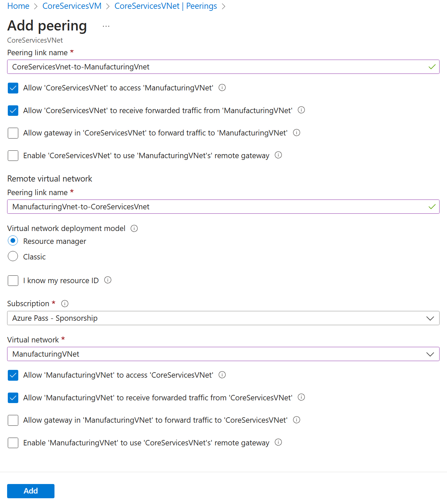The height and width of the screenshot is (504, 447).
Task: Open the CoreServicesVM breadcrumb item
Action: click(x=71, y=6)
